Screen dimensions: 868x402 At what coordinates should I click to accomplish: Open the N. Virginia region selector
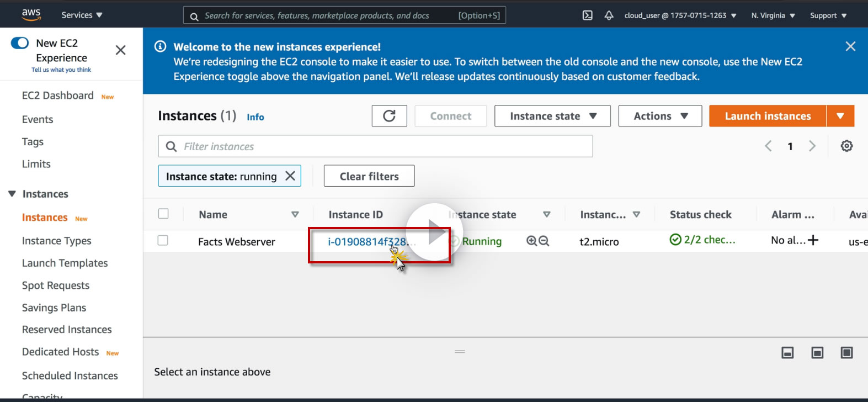773,15
